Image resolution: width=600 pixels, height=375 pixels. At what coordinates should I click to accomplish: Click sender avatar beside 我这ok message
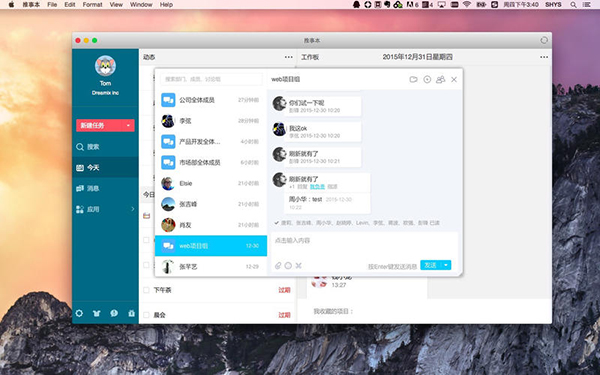click(279, 129)
